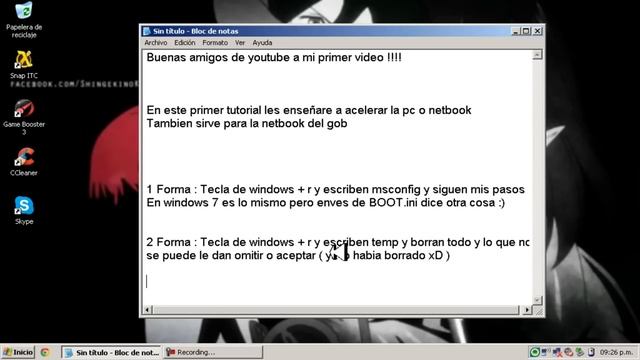This screenshot has height=360, width=640.
Task: Select the CCleaner desktop shortcut
Action: (24, 162)
